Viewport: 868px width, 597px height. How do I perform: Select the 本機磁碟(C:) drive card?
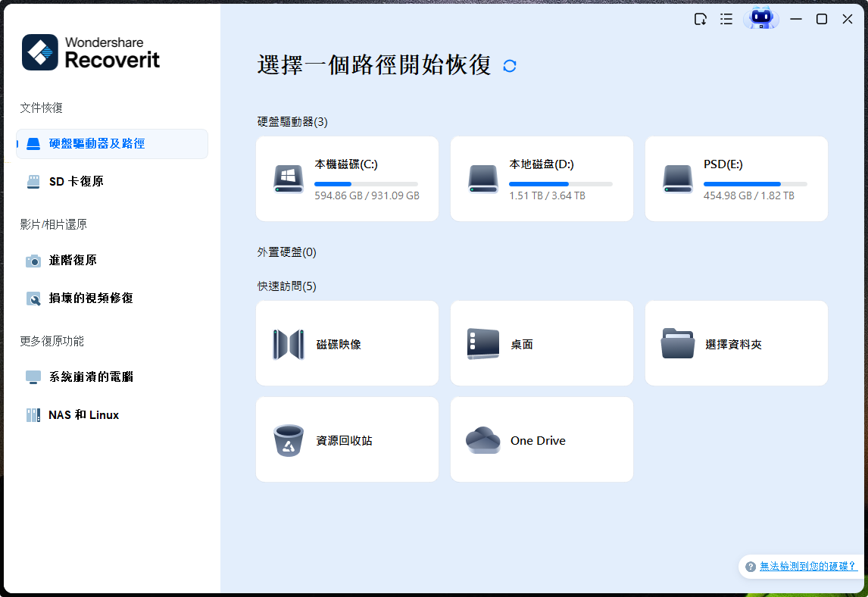(347, 179)
